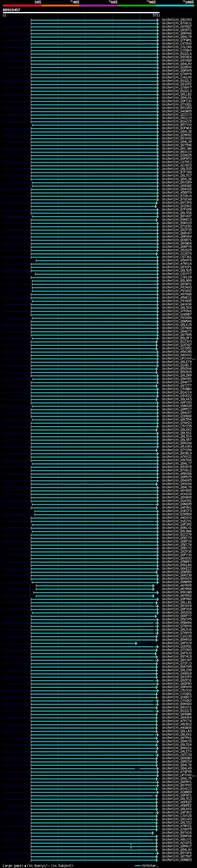Click the UniRef100_A4GWU5 label

tap(176, 111)
